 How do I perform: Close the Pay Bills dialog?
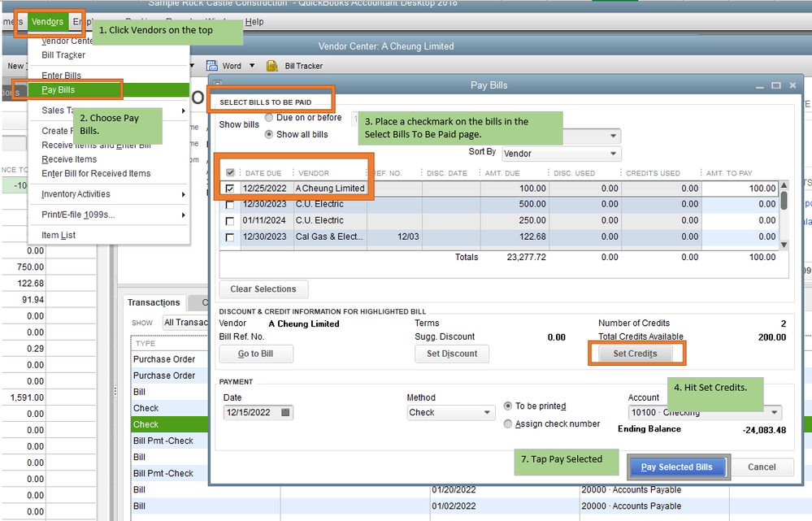point(794,85)
